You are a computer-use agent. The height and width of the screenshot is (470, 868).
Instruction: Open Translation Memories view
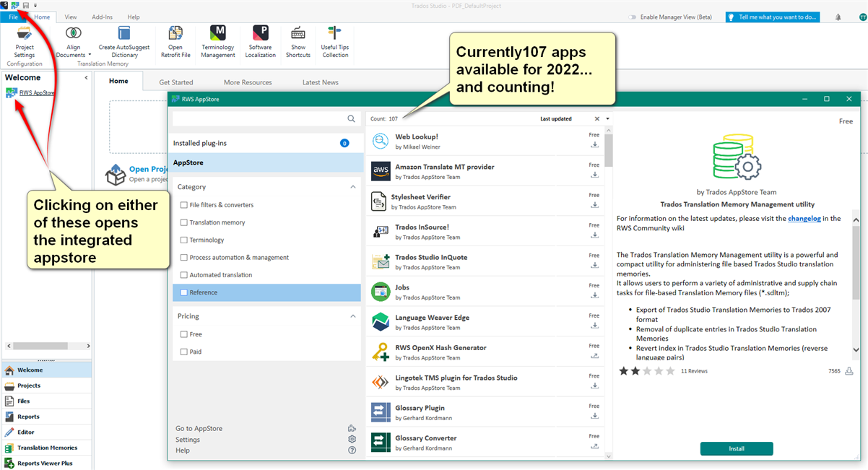46,448
